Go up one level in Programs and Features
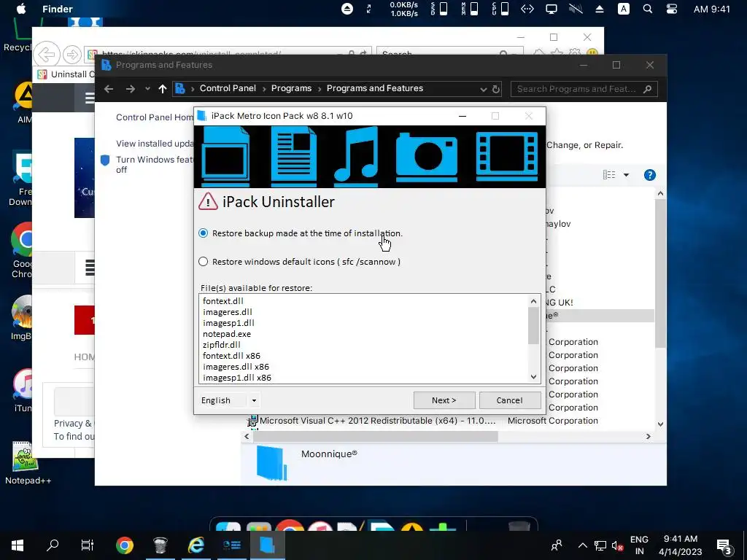 coord(163,88)
